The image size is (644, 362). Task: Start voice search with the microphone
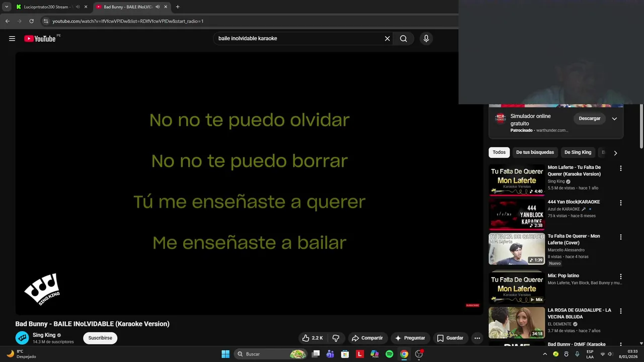point(426,39)
